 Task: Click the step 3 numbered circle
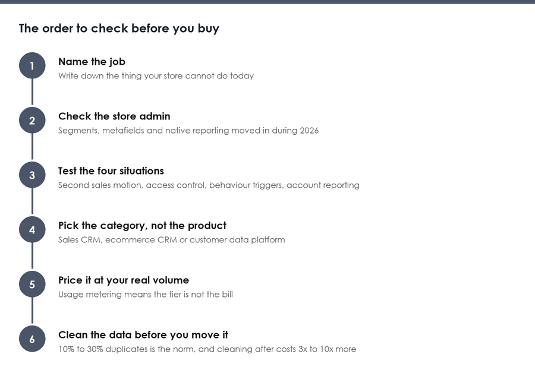(32, 175)
